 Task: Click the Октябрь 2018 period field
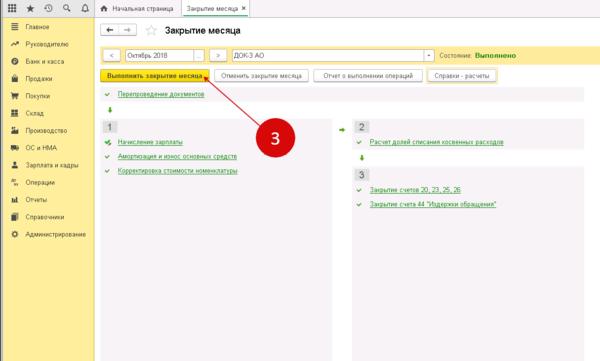point(159,56)
